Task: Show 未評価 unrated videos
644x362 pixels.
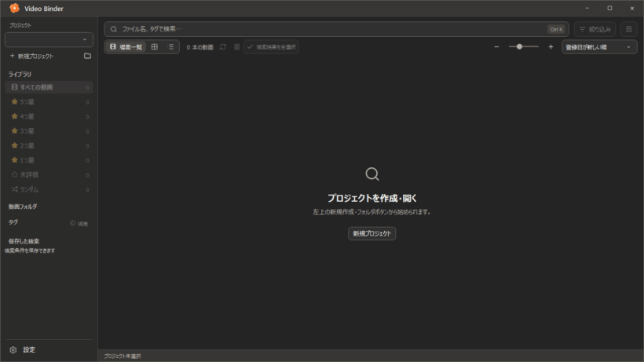Action: coord(49,175)
